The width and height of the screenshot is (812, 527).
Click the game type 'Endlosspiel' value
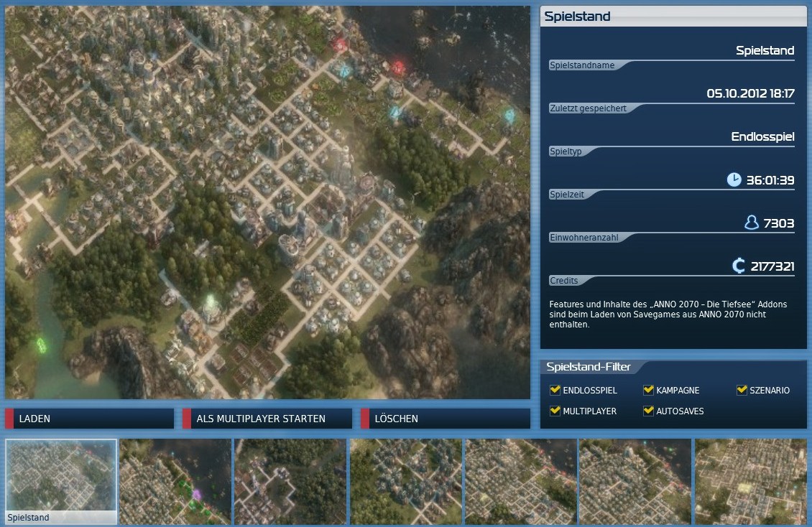(762, 136)
